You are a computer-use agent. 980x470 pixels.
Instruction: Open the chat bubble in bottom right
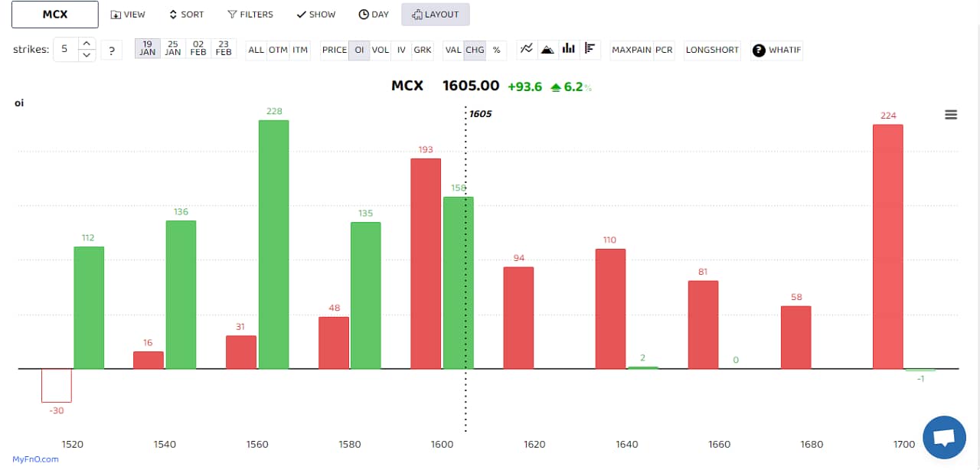tap(944, 437)
